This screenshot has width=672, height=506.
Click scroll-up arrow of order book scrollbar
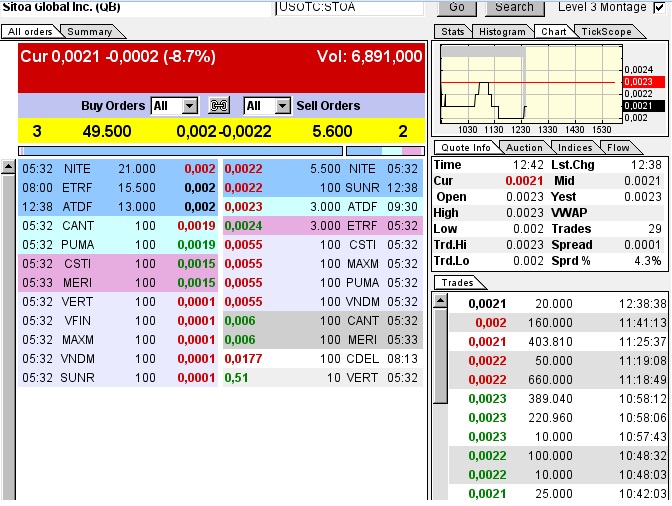tap(8, 164)
